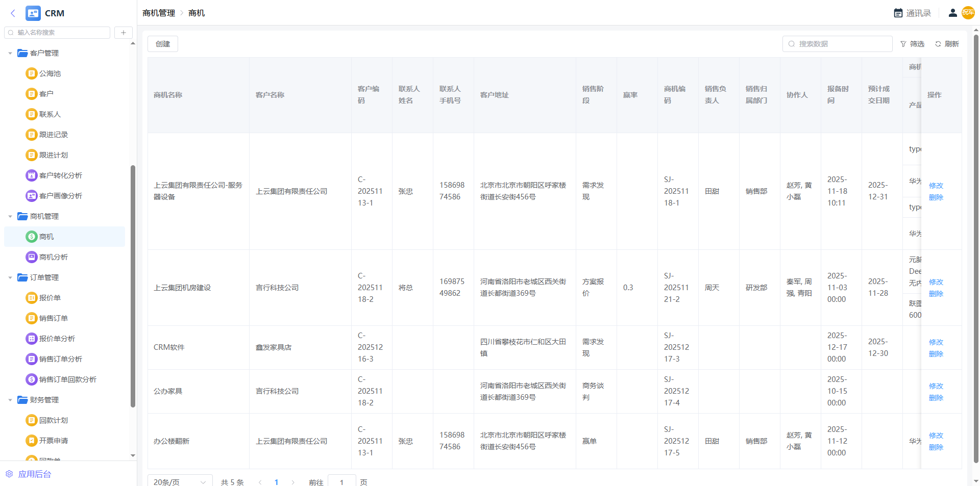Open the 公海池 sidebar icon
The image size is (980, 486).
pyautogui.click(x=32, y=73)
